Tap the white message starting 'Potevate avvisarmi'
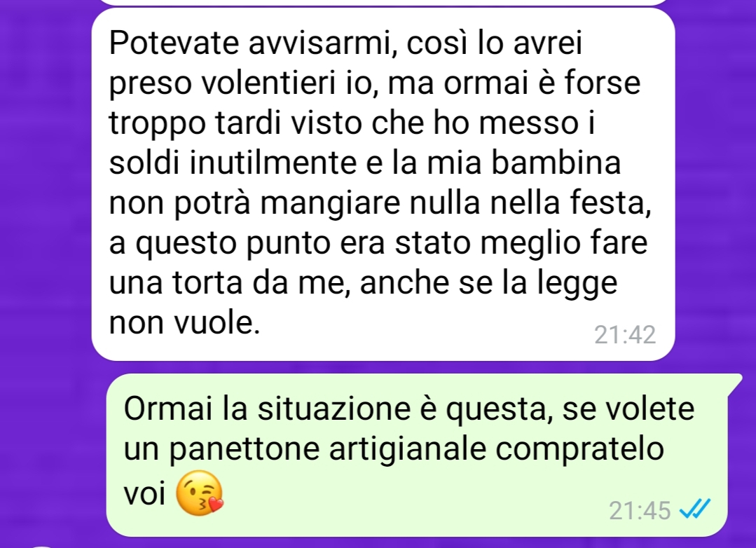The width and height of the screenshot is (756, 548). coord(383,184)
